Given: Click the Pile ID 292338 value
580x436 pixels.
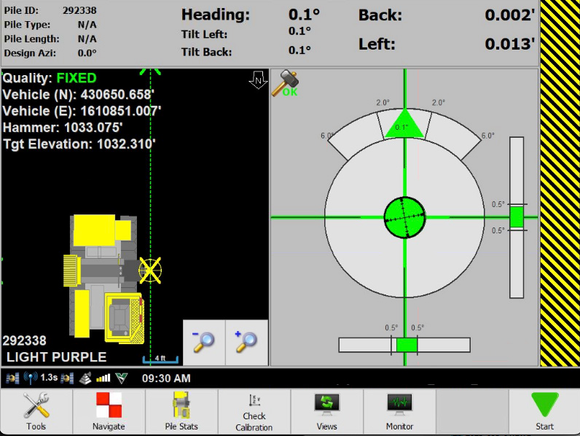Looking at the screenshot, I should [x=80, y=10].
